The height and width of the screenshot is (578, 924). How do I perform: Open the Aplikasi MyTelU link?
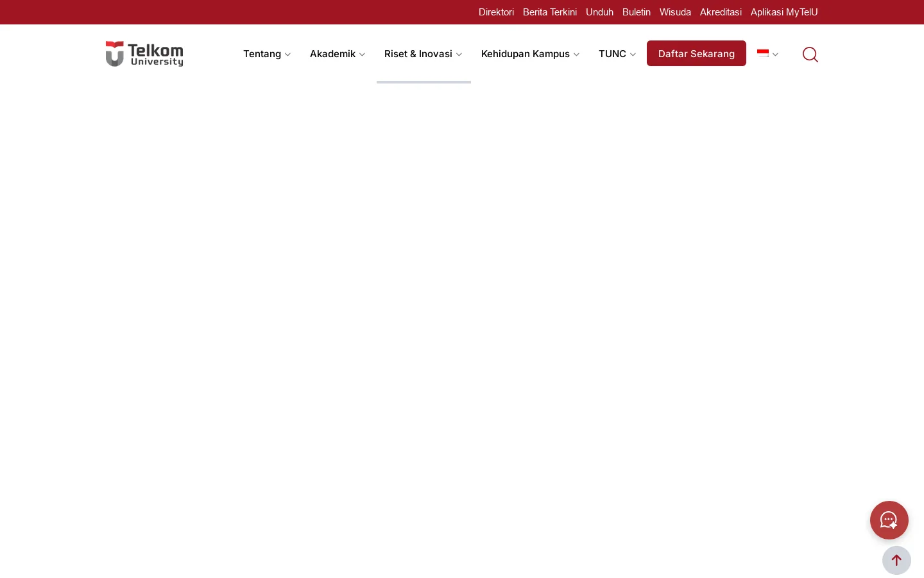tap(784, 12)
